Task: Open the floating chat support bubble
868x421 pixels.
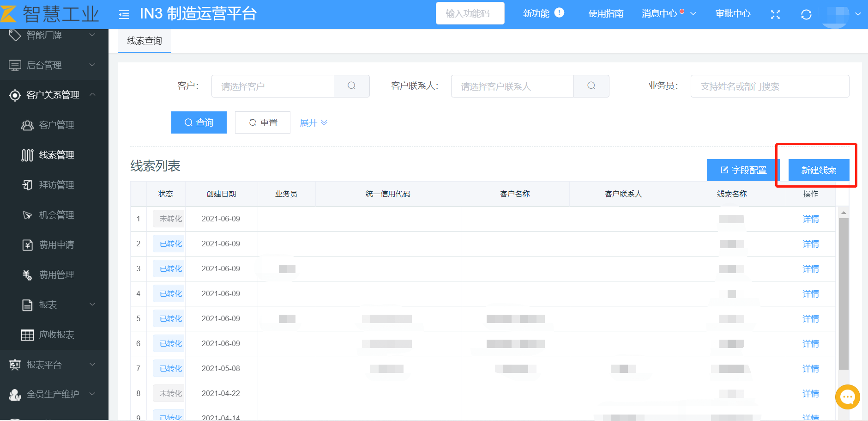Action: (x=847, y=397)
